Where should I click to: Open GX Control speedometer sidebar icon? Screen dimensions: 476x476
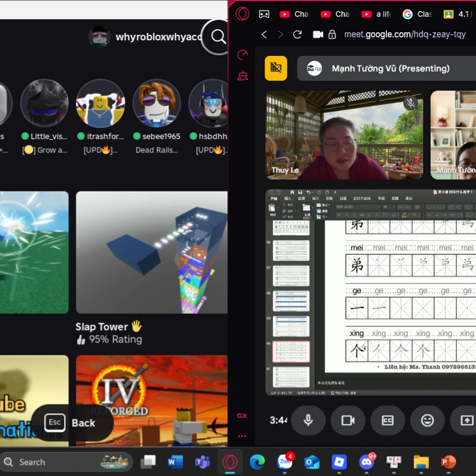tap(243, 55)
